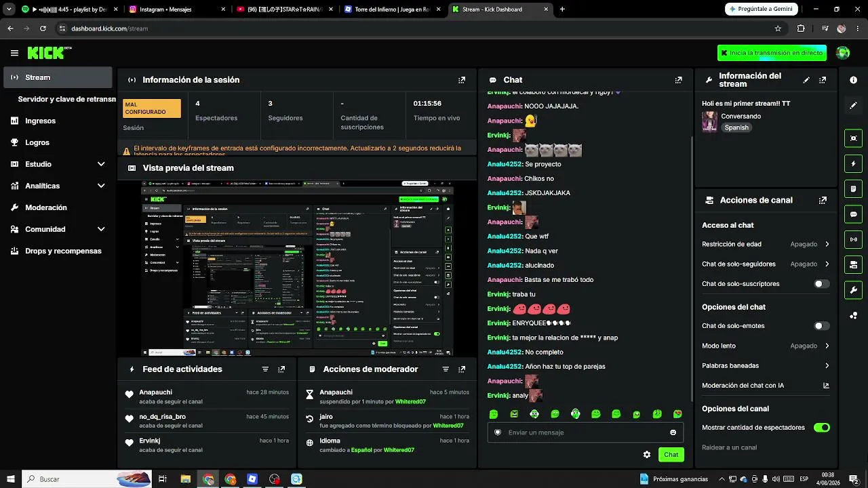
Task: Pop out the Información de la sesión panel
Action: click(462, 80)
